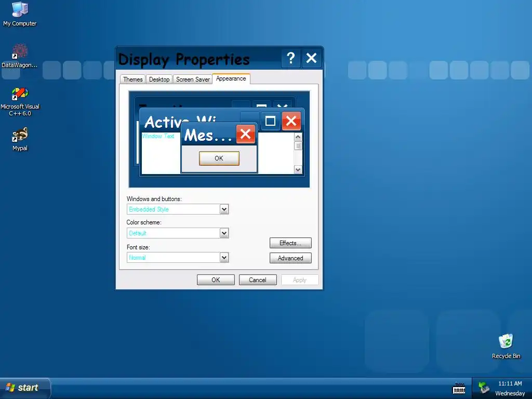
Task: Select the Microsoft Visual C++ 6.0 shortcut
Action: point(20,102)
